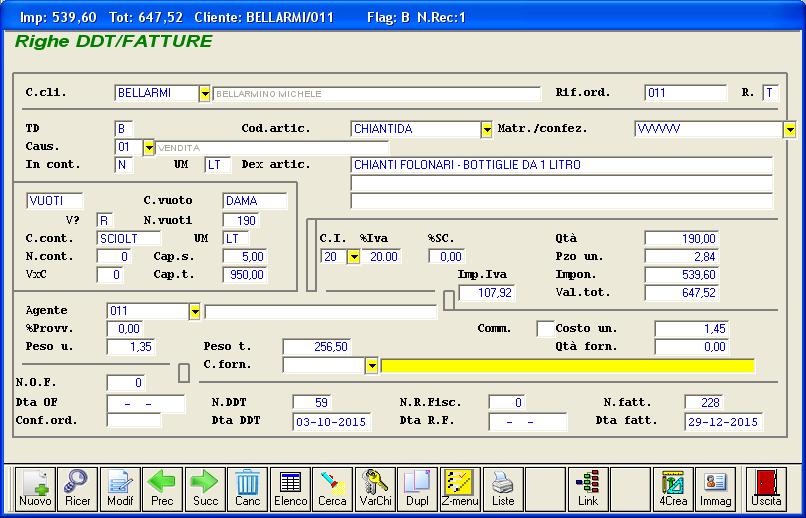The image size is (806, 518).
Task: Select the Dta DDT date field
Action: [331, 422]
